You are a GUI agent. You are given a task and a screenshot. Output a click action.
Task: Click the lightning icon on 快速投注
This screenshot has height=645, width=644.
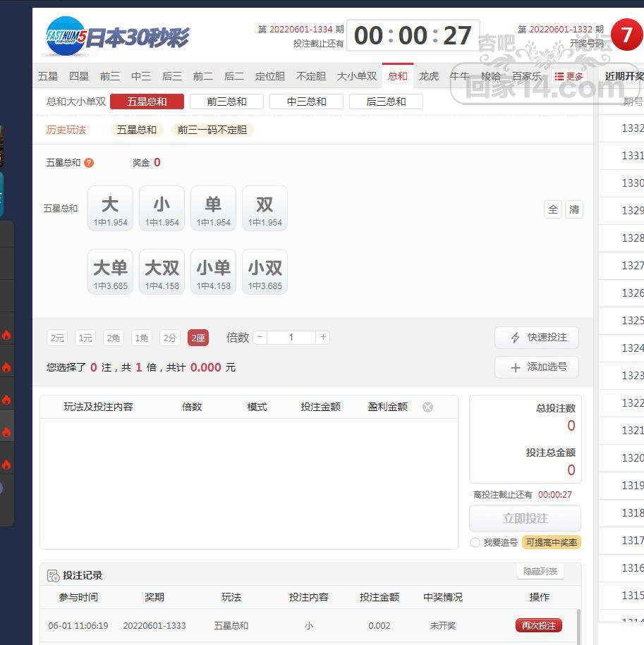tap(516, 338)
